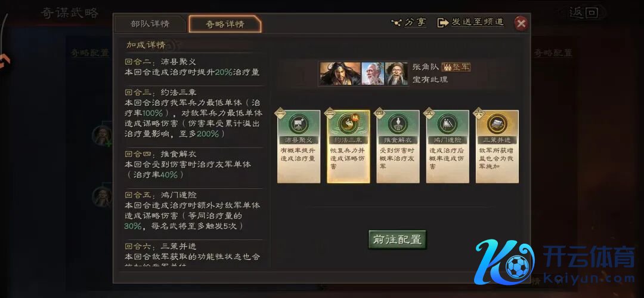Click the share icon next to 分享
Image resolution: width=644 pixels, height=298 pixels.
point(396,23)
